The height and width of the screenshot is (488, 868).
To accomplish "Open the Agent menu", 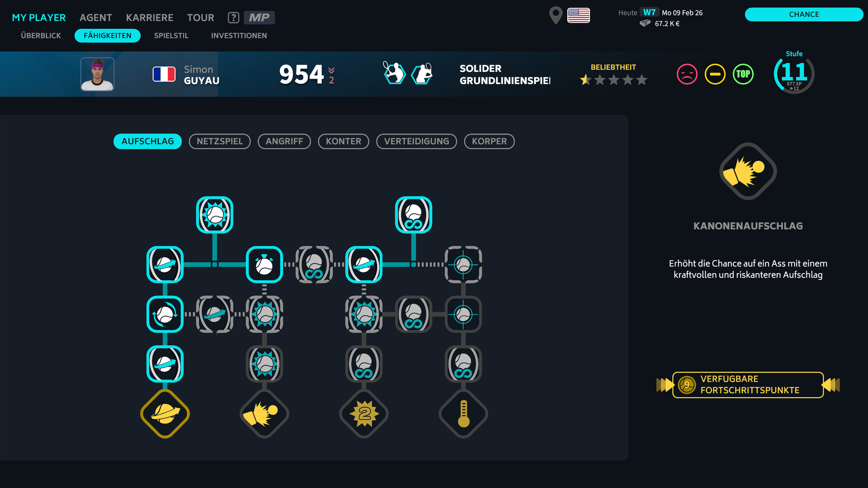I will pyautogui.click(x=96, y=18).
